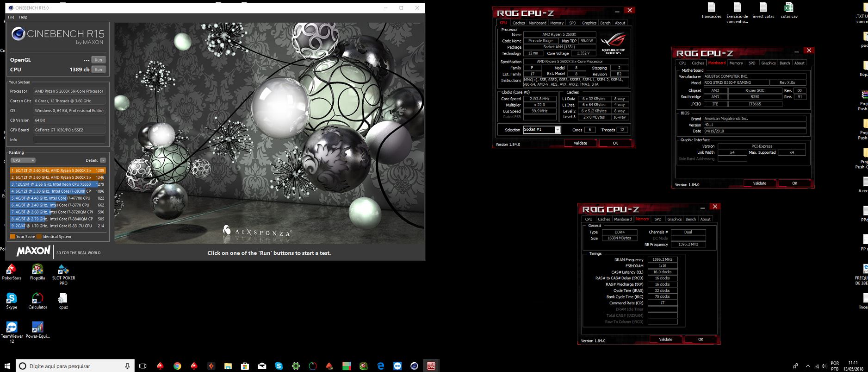Click the Windows search box
This screenshot has height=372, width=868.
(75, 366)
